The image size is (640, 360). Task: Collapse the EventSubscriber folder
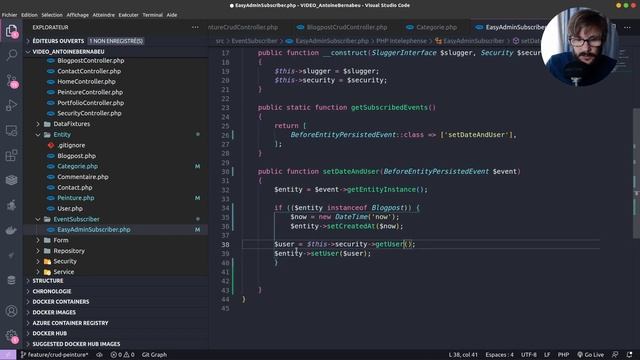click(x=76, y=219)
